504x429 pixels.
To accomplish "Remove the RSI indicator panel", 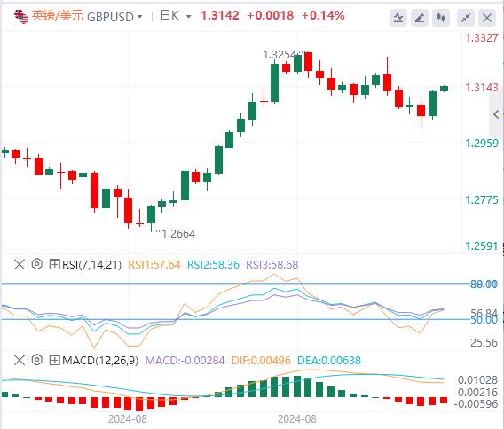I will 20,265.
